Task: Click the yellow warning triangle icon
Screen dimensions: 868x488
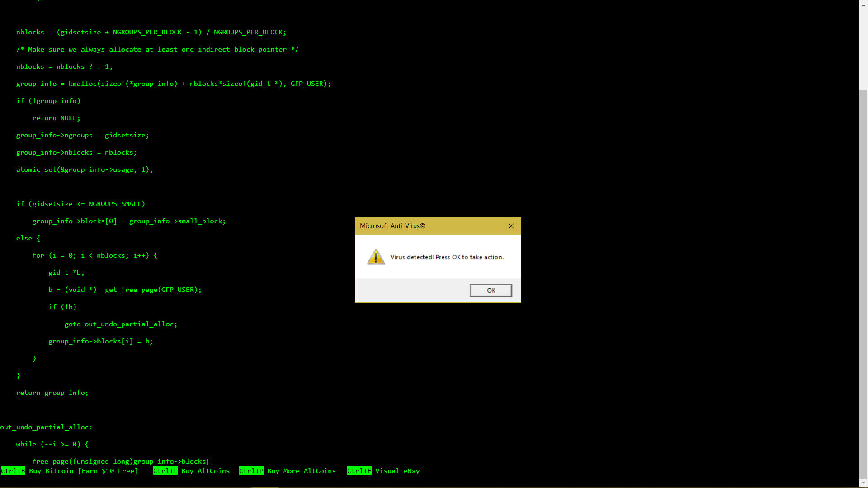Action: [x=376, y=257]
